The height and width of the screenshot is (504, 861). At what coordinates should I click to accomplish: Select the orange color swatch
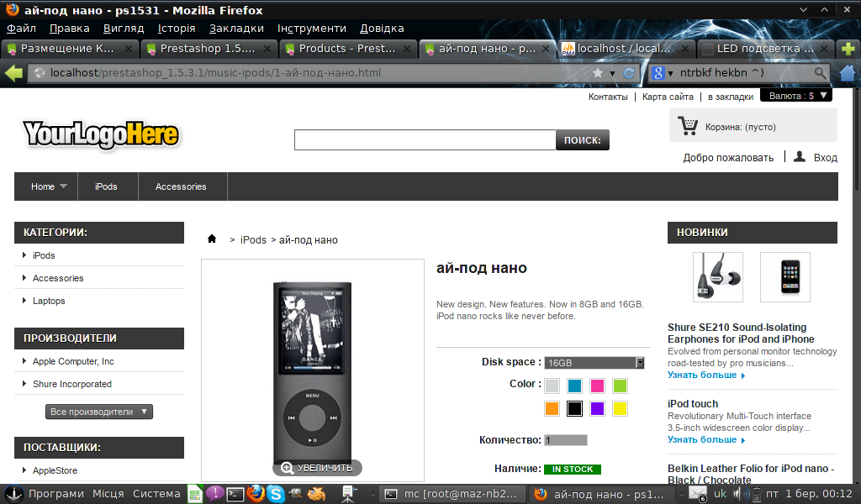click(552, 408)
